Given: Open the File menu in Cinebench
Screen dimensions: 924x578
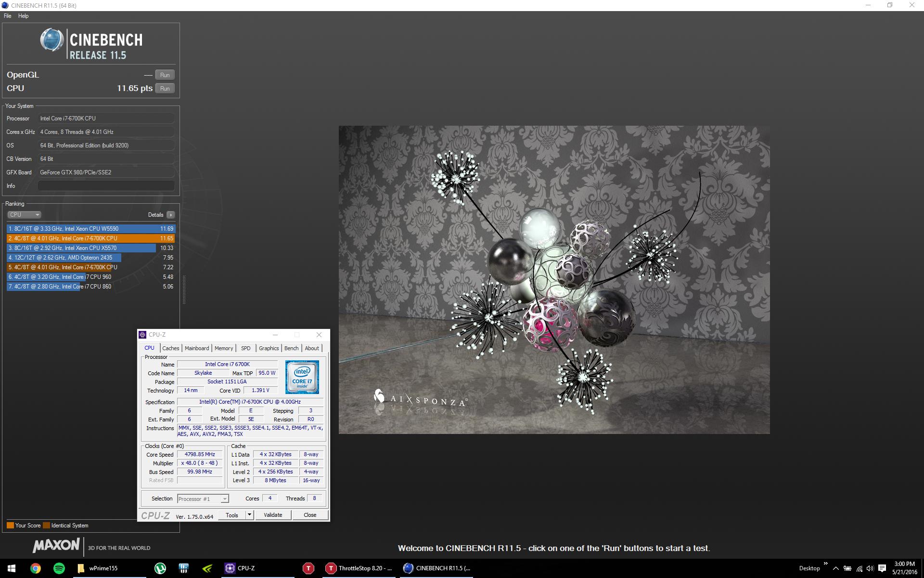Looking at the screenshot, I should (8, 16).
